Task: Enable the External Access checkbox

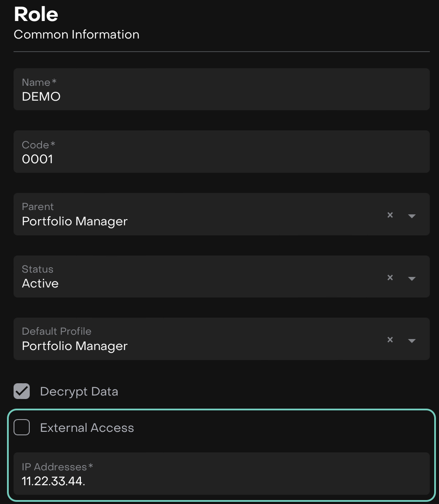Action: pyautogui.click(x=22, y=427)
